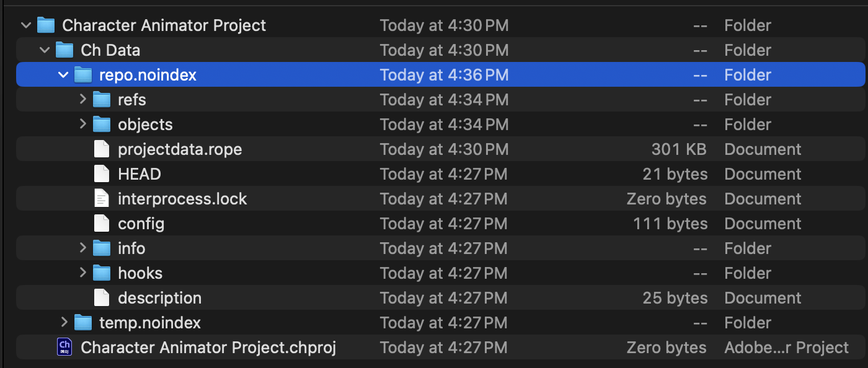Collapse the repo.noindex folder

[x=63, y=75]
